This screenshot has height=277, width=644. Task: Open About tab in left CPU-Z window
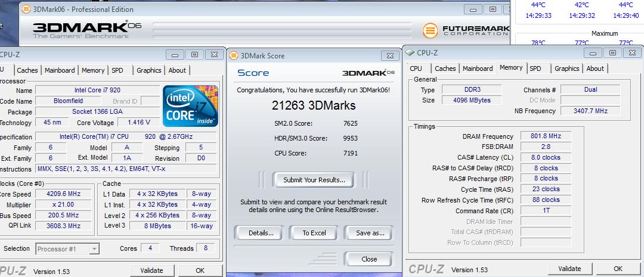[x=177, y=70]
